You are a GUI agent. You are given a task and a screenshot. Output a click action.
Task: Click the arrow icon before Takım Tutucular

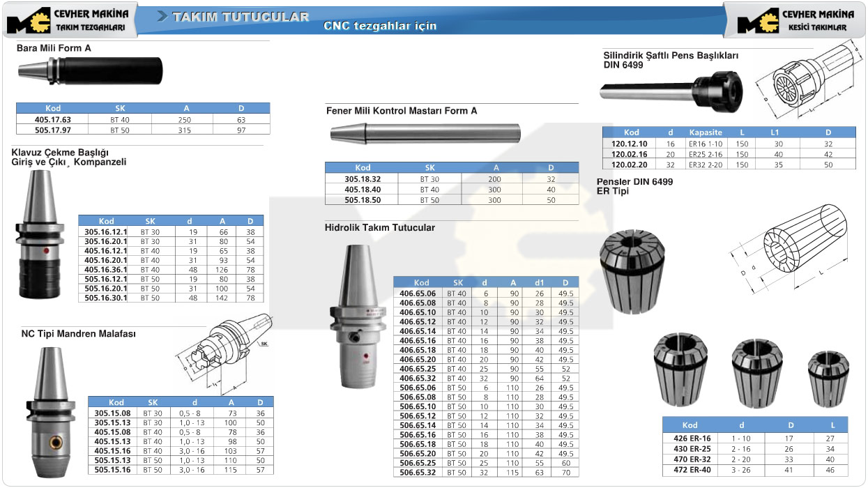(x=162, y=16)
